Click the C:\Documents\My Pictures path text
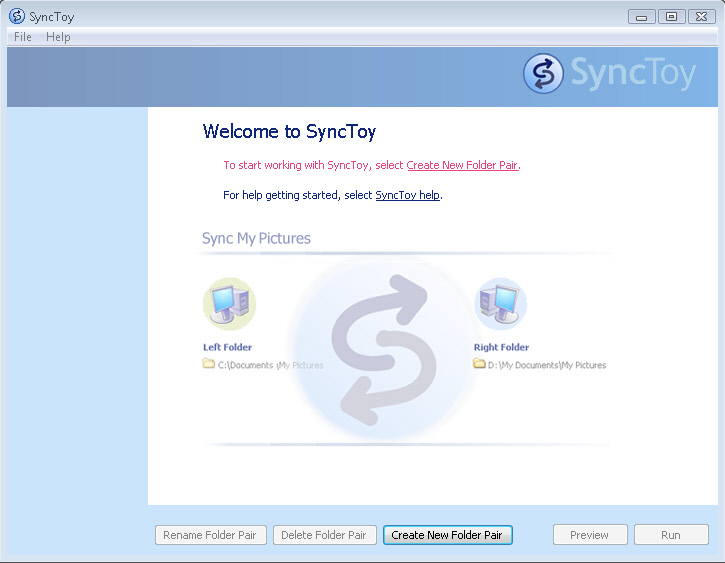 270,365
